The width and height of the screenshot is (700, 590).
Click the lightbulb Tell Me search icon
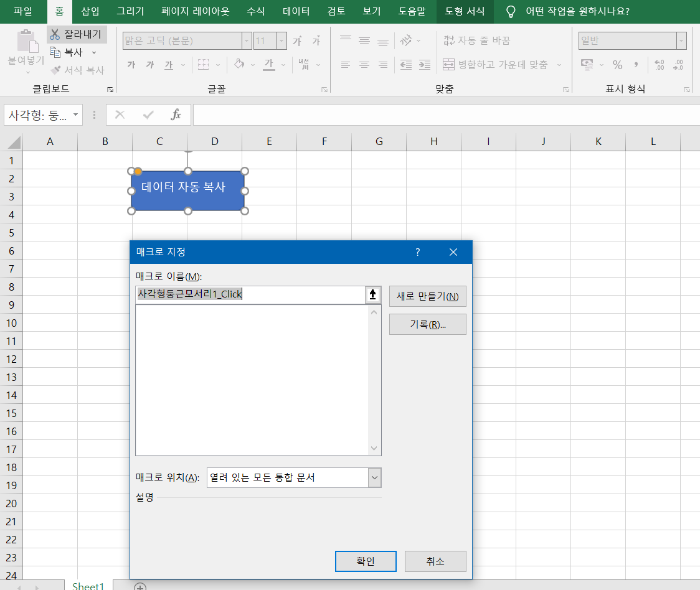[511, 11]
